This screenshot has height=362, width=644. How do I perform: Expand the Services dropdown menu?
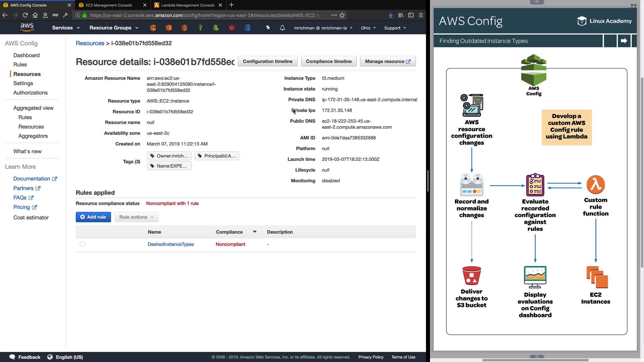point(66,28)
